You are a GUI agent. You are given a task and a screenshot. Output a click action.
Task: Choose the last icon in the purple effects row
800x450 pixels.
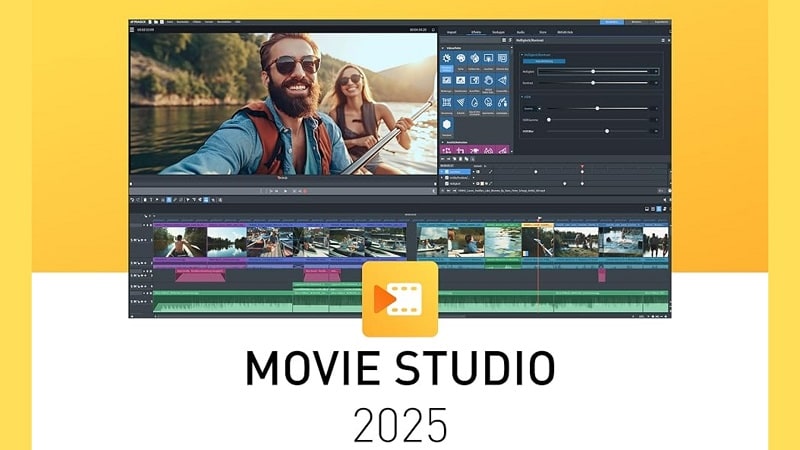(503, 151)
